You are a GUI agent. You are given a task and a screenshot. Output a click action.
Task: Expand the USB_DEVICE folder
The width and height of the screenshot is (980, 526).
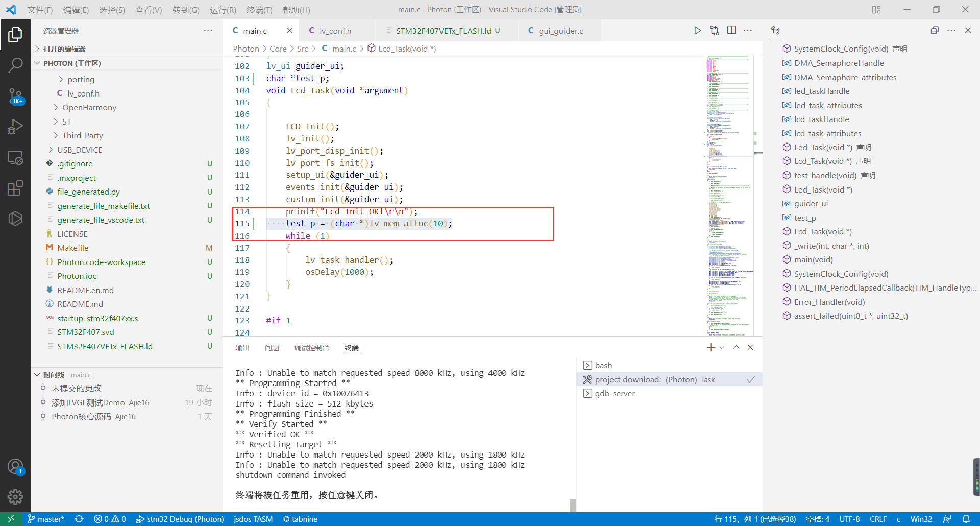(x=80, y=150)
